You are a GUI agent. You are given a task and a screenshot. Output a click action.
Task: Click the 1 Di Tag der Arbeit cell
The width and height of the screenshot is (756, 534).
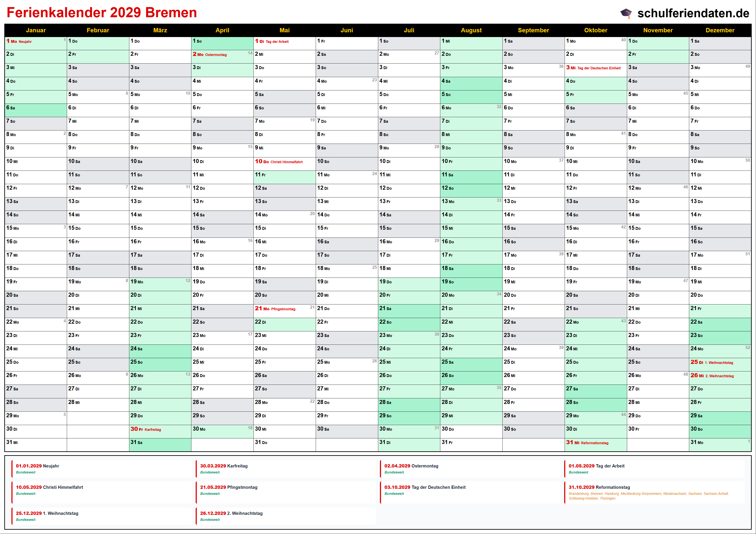284,42
